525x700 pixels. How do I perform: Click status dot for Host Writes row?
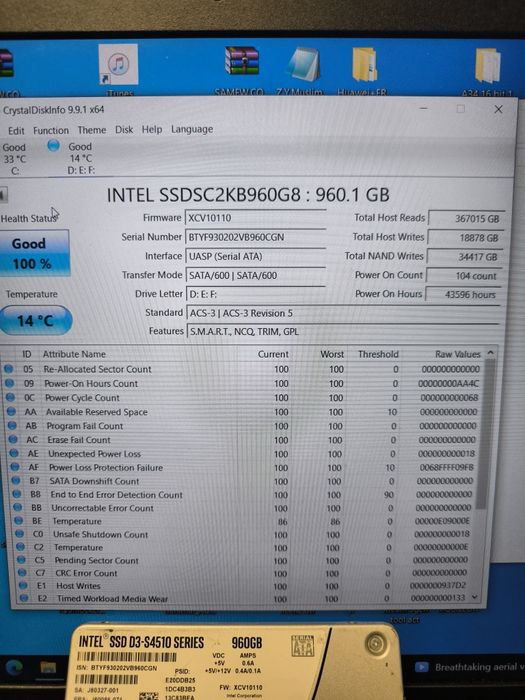tap(23, 585)
